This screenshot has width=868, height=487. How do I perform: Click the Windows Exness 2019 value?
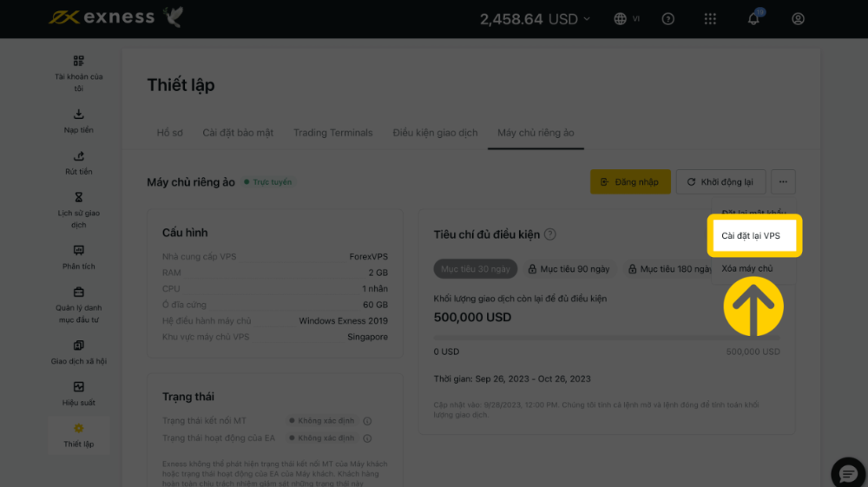[x=343, y=320]
